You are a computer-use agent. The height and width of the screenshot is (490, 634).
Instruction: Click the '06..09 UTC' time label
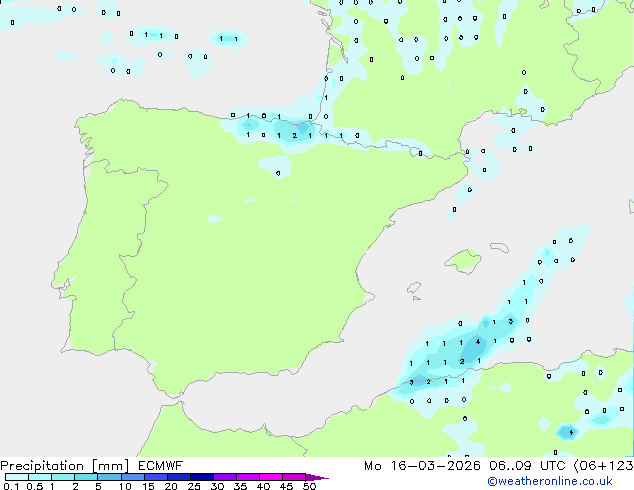coord(527,466)
